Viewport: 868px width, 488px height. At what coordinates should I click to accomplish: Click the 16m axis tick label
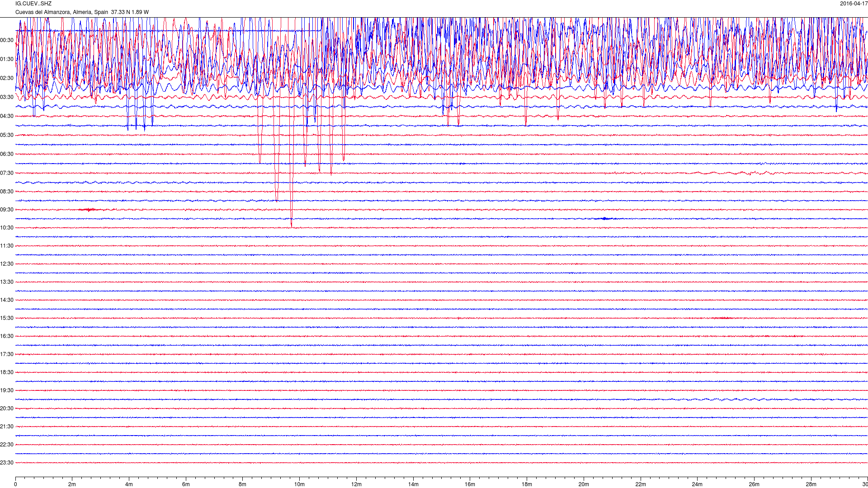[x=470, y=484]
